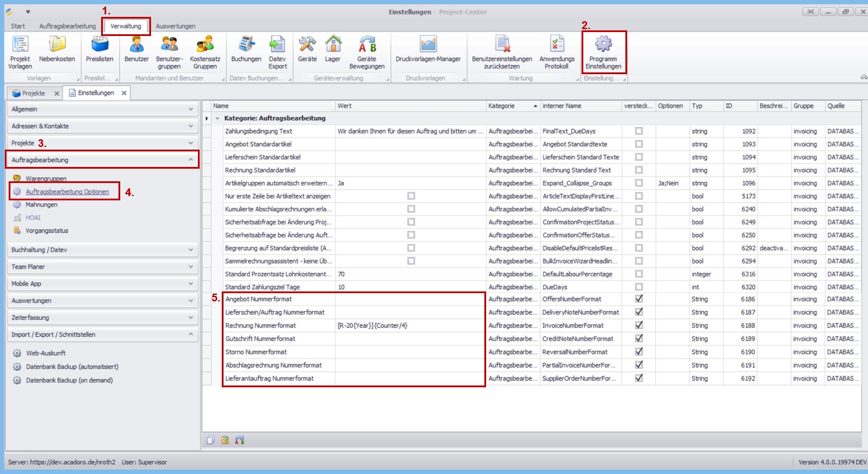Open the Mahnungen settings entry
This screenshot has width=868, height=474.
[x=41, y=205]
